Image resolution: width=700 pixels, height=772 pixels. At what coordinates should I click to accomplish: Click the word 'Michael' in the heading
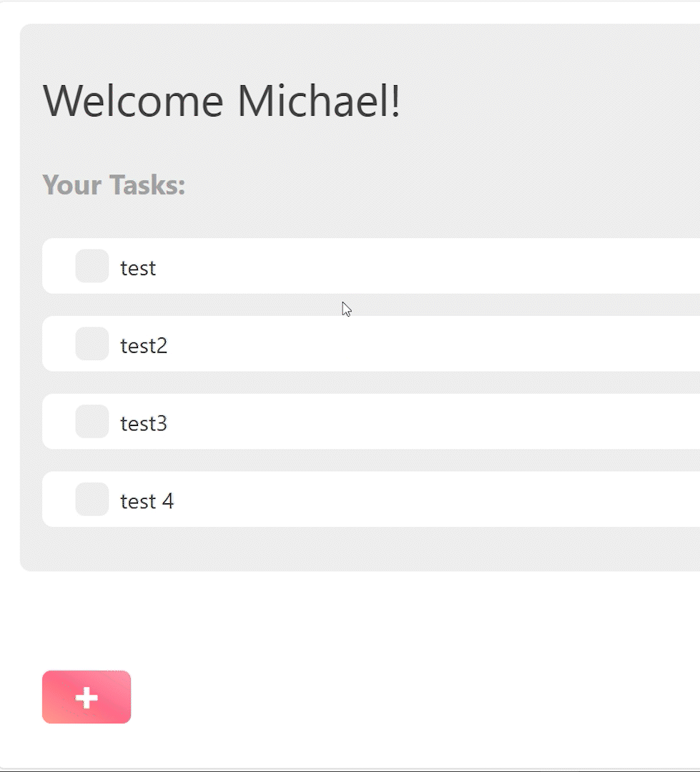click(318, 101)
